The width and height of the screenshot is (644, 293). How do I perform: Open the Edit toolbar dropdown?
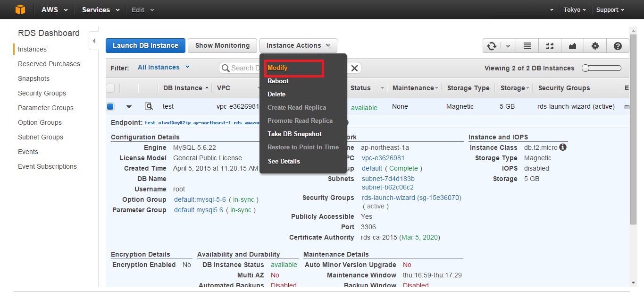[x=143, y=9]
